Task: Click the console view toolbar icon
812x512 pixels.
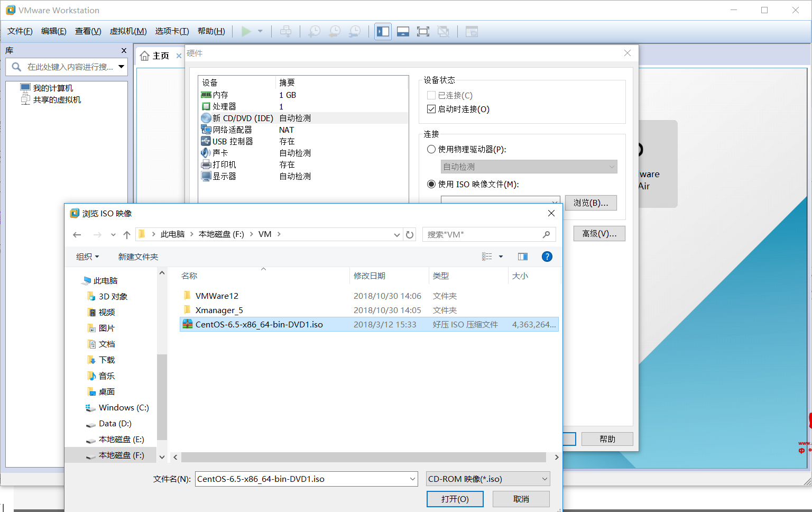Action: pos(472,31)
